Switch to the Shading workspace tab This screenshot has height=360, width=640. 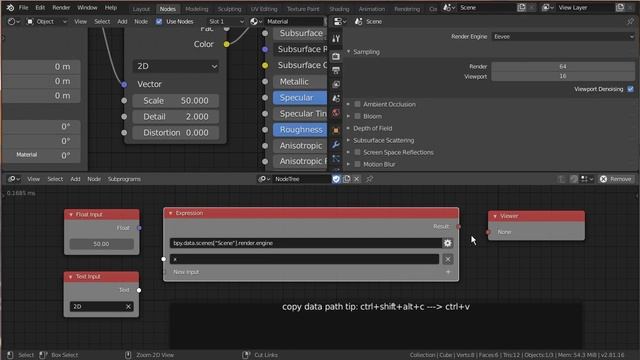coord(339,9)
